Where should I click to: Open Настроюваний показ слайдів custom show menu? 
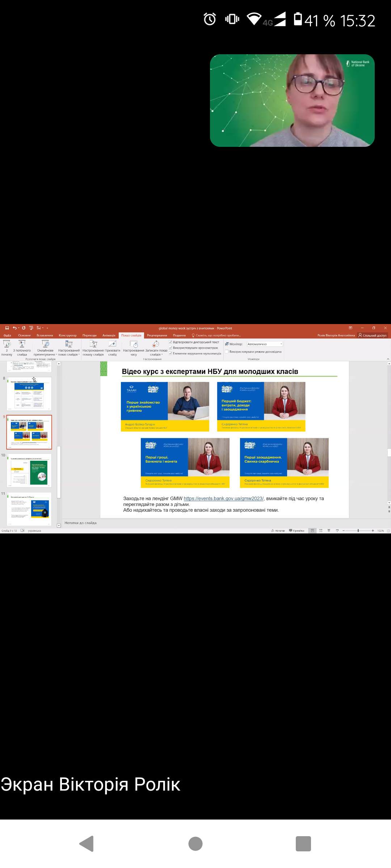click(x=69, y=348)
